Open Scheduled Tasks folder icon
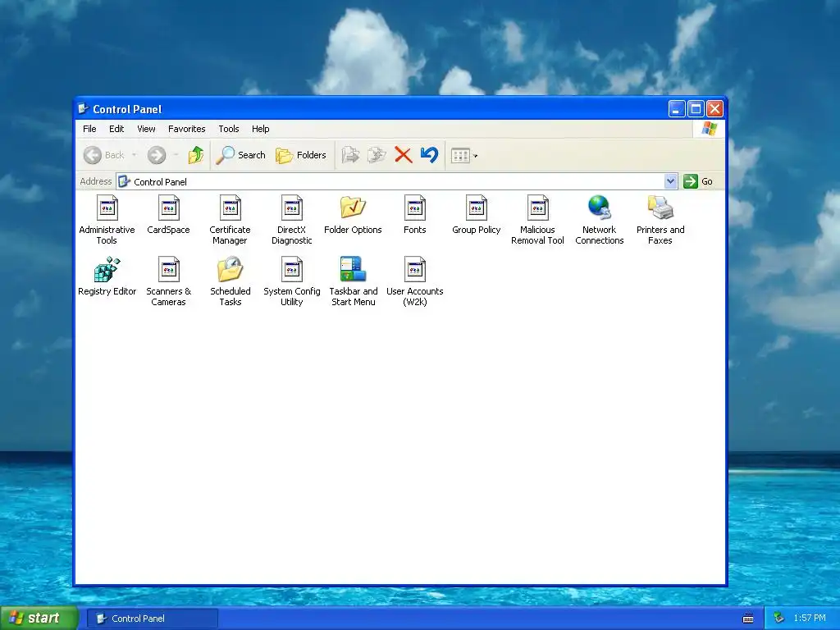 coord(231,269)
